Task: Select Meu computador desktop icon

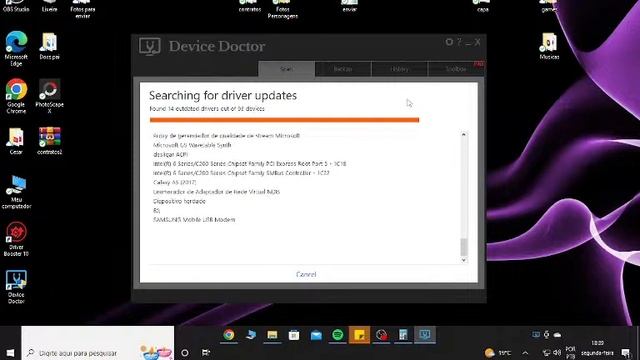Action: point(16,192)
